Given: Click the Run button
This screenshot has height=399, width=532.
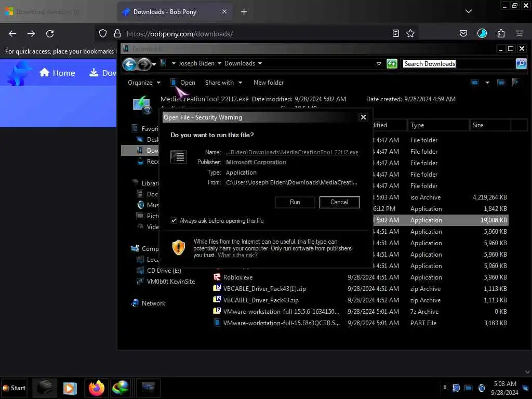Looking at the screenshot, I should pyautogui.click(x=295, y=202).
